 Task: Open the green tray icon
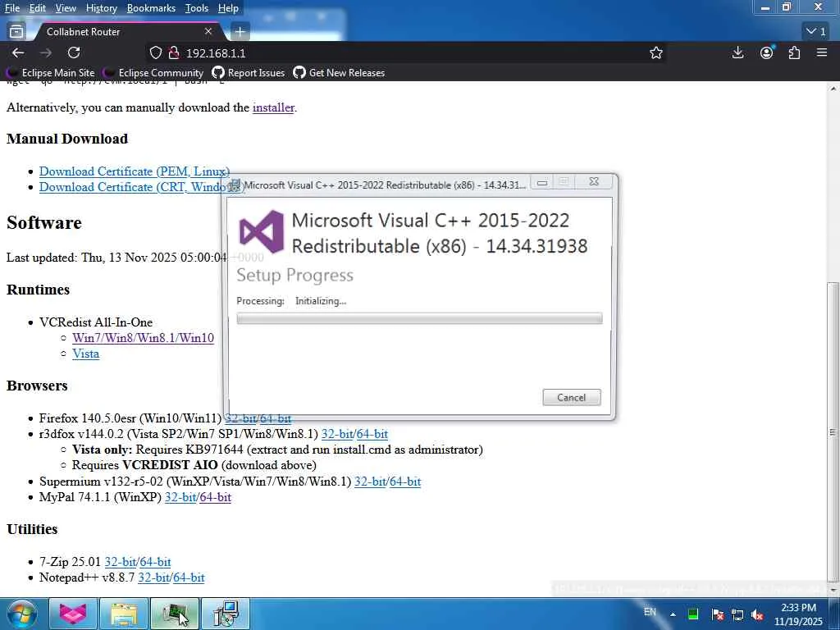pyautogui.click(x=692, y=614)
